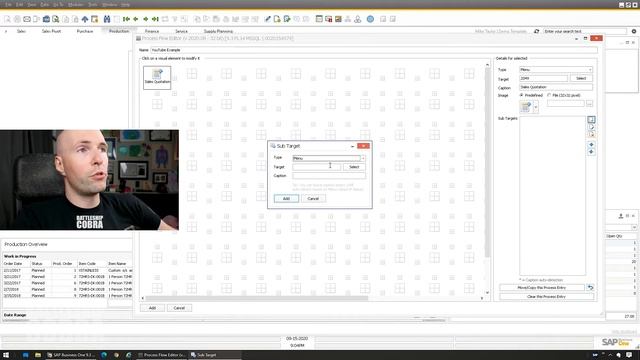Click Select next to Target in details panel

pyautogui.click(x=581, y=78)
